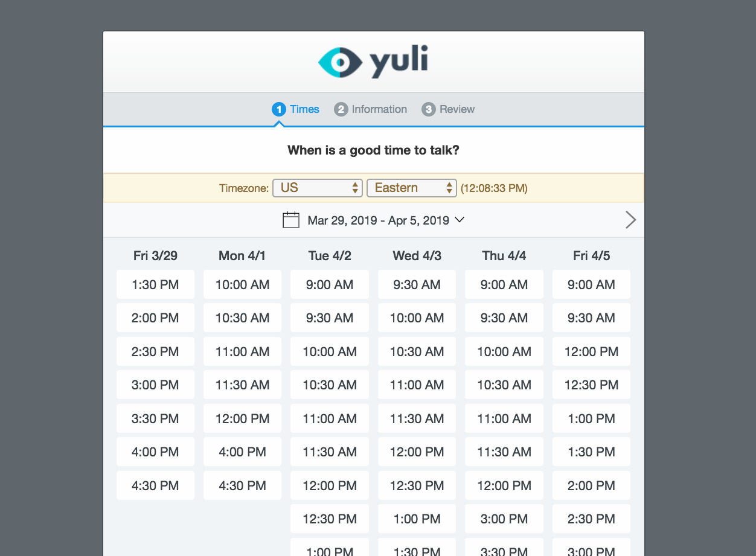This screenshot has height=556, width=756.
Task: Click the step 1 number circle
Action: pyautogui.click(x=278, y=109)
